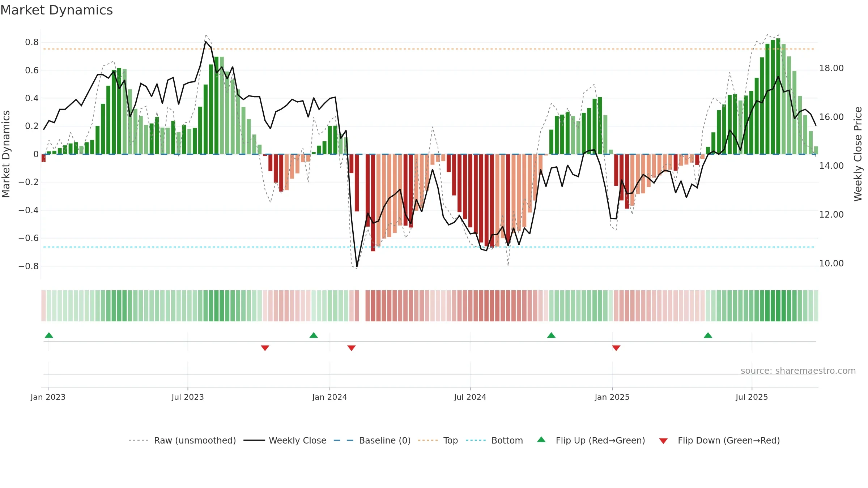The image size is (868, 488).
Task: Click the Flip Up marker at Jan 2023
Action: click(49, 335)
